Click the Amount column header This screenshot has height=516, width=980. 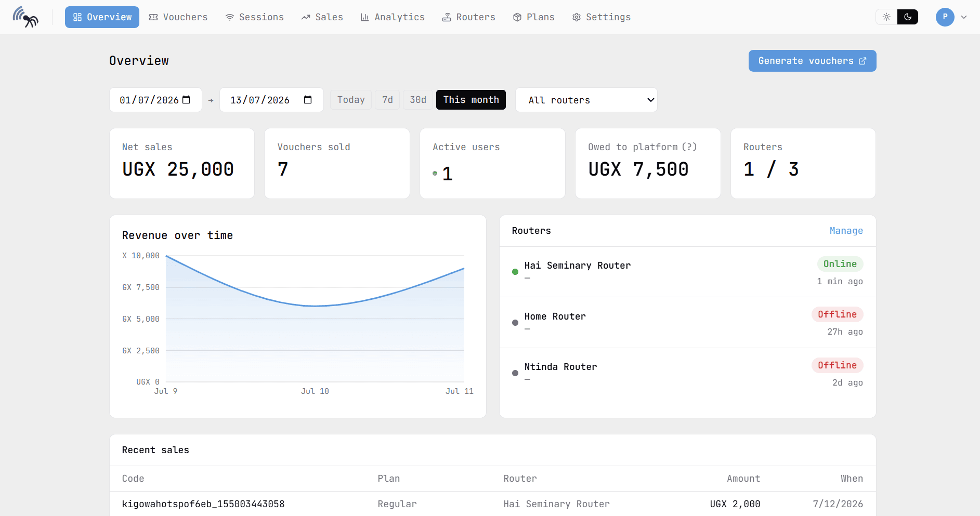point(743,479)
